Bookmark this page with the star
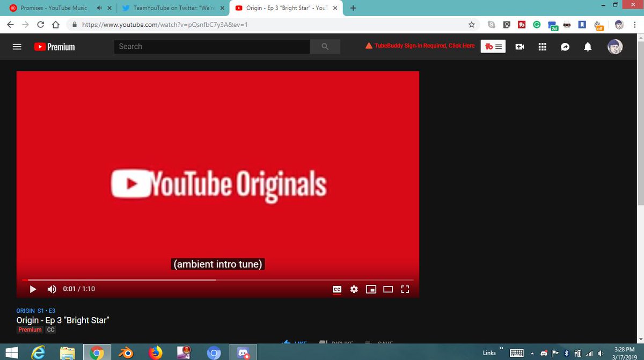 tap(471, 25)
